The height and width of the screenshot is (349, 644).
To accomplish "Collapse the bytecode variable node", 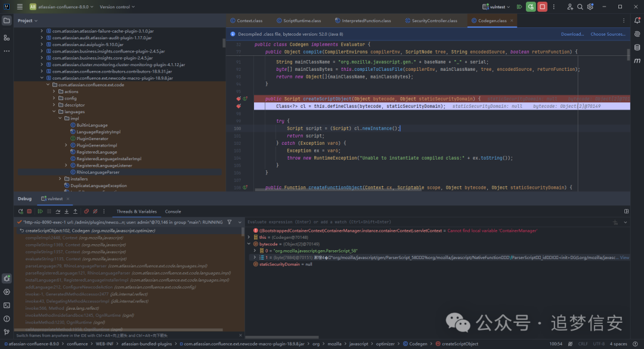I will click(249, 244).
